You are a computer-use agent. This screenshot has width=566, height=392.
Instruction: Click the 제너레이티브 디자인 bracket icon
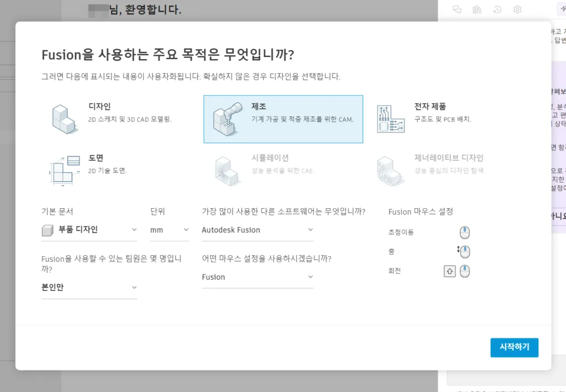[390, 171]
